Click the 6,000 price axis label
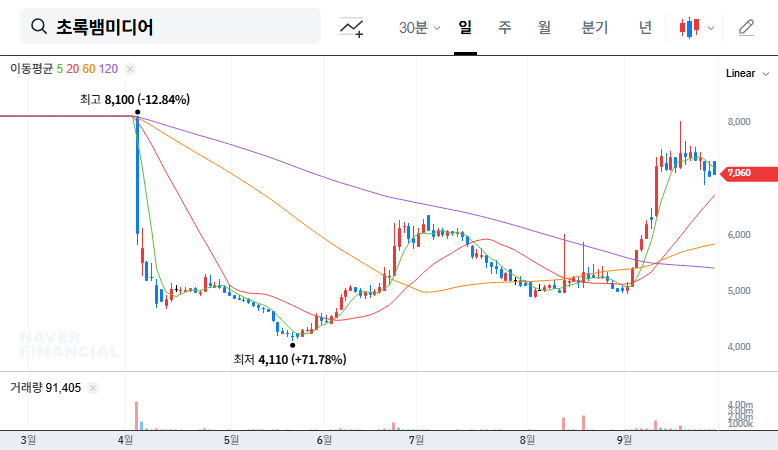This screenshot has width=778, height=450. [739, 235]
